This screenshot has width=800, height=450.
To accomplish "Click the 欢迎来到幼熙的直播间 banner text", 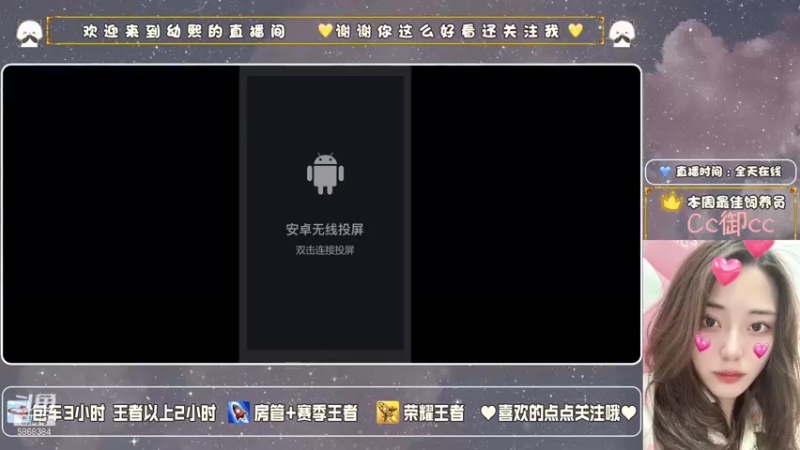I will (x=184, y=31).
